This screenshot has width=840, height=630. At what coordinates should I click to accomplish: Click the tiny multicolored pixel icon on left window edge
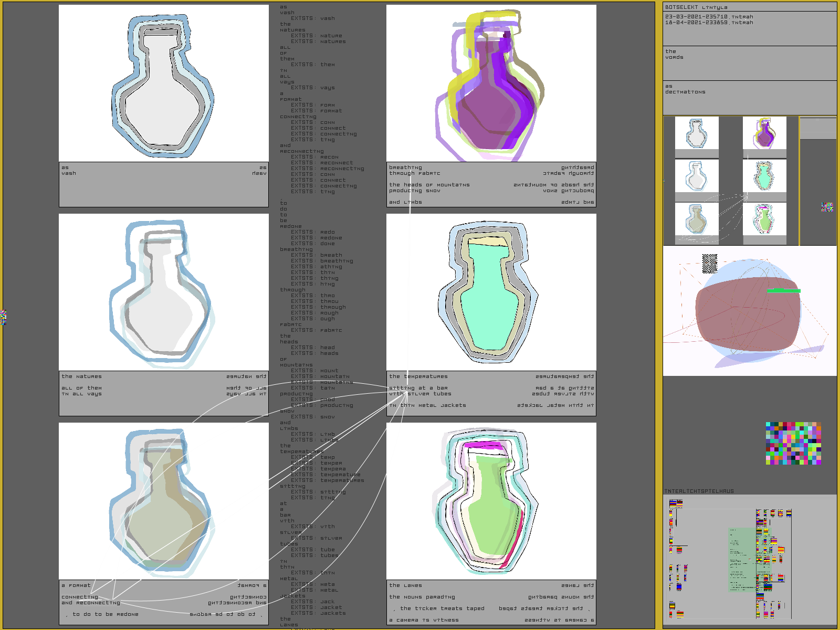point(3,317)
